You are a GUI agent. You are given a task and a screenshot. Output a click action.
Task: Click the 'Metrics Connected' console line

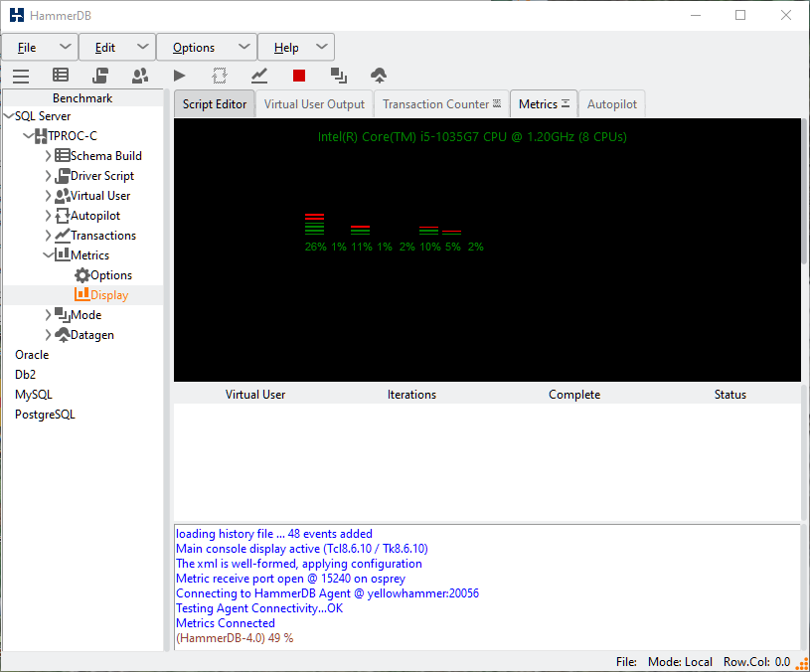click(x=226, y=623)
